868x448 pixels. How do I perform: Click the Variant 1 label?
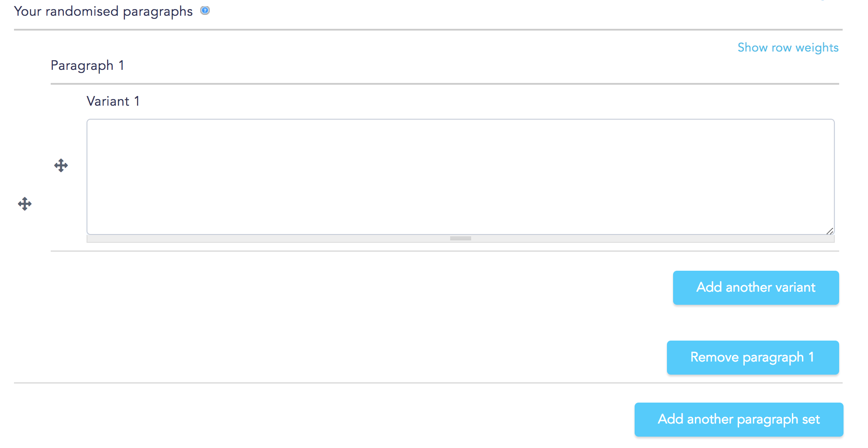[113, 101]
